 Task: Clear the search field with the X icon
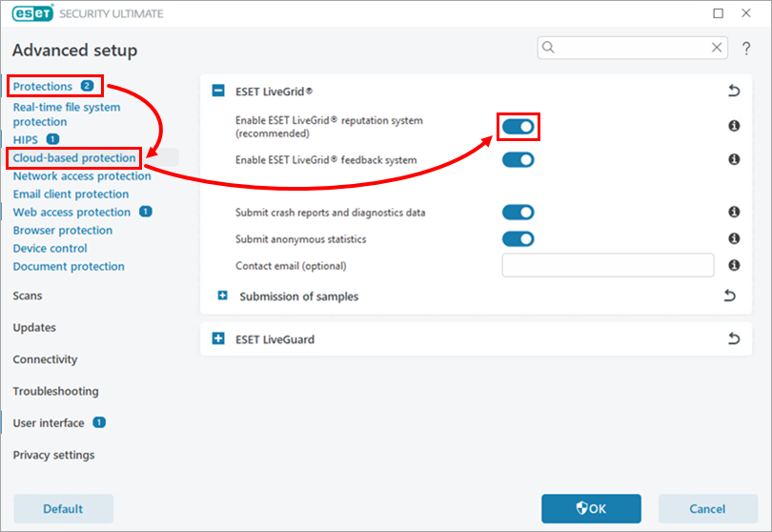tap(717, 48)
